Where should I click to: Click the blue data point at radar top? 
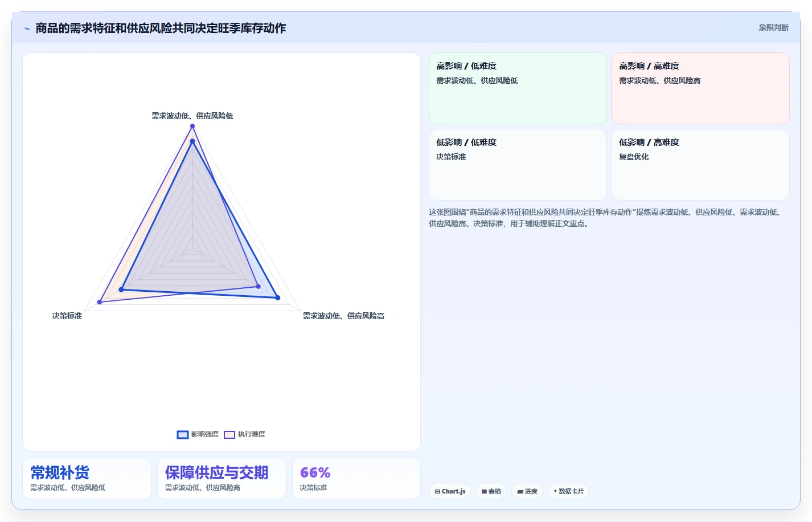[x=192, y=141]
